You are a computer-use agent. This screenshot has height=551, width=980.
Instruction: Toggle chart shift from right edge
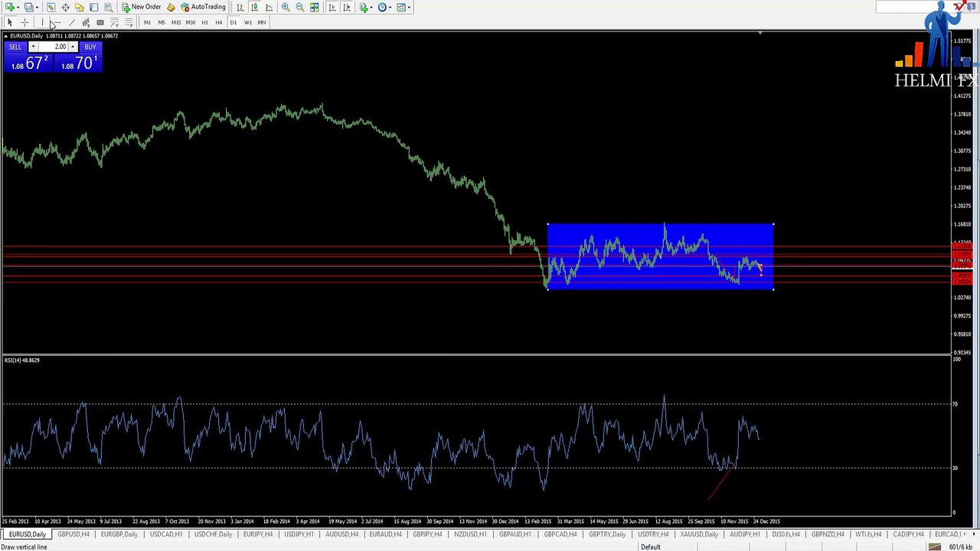pyautogui.click(x=346, y=7)
